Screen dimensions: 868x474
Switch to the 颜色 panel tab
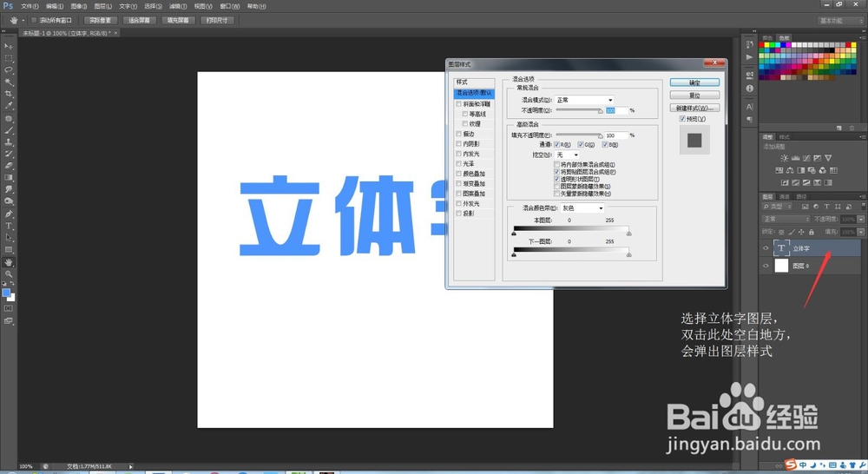767,37
